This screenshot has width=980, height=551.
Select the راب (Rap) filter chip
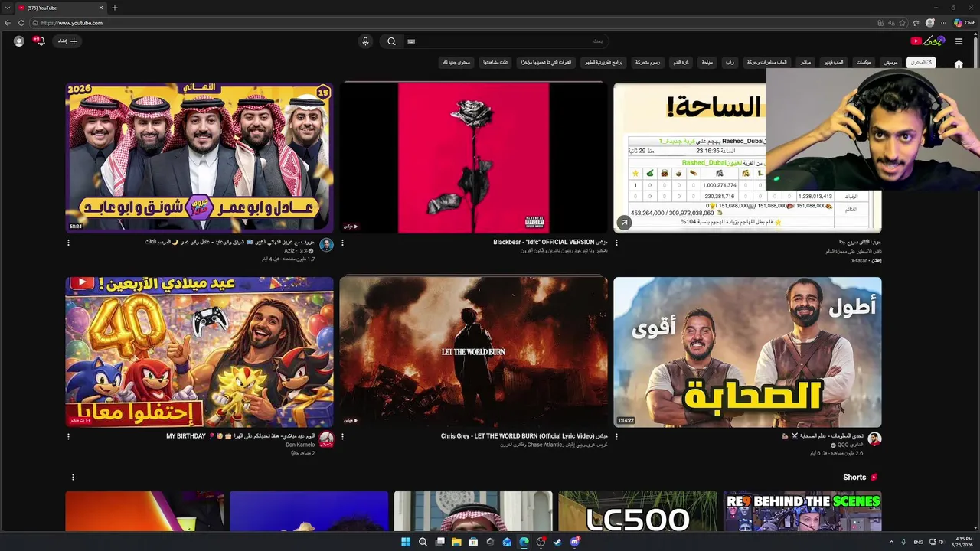tap(730, 62)
